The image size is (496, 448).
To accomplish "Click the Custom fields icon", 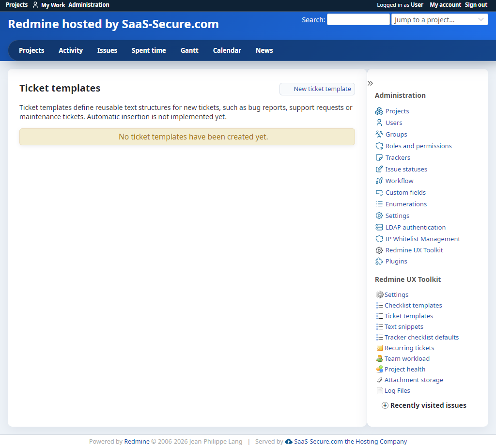I will click(x=379, y=192).
